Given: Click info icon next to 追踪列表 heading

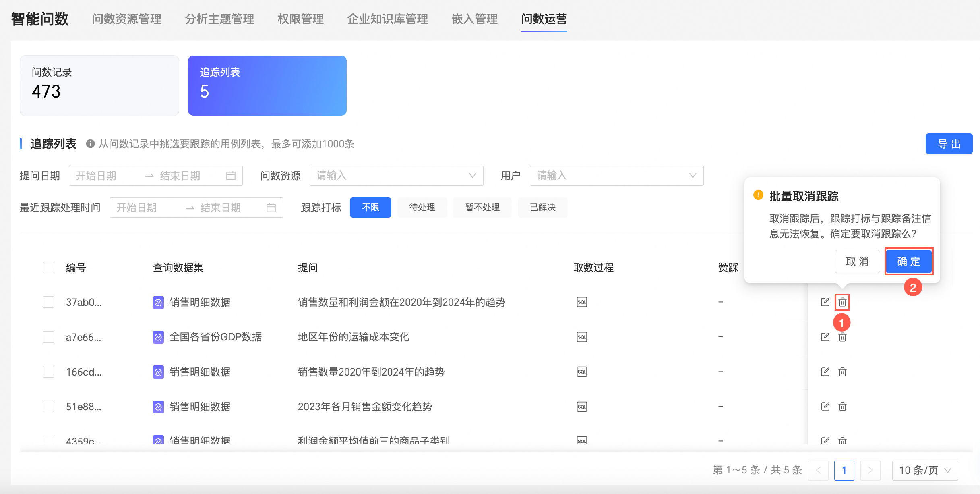Looking at the screenshot, I should (x=90, y=144).
